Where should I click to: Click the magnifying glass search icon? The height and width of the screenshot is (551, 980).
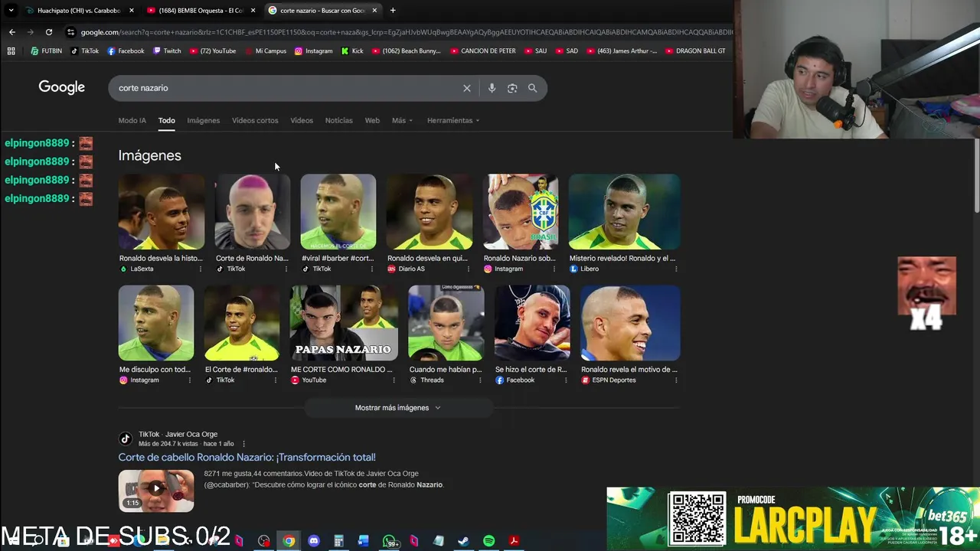[532, 88]
